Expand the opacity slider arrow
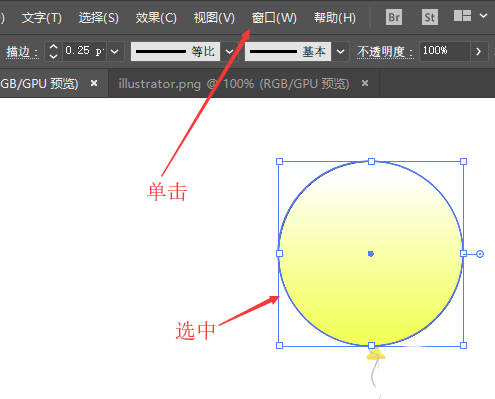 tap(479, 51)
